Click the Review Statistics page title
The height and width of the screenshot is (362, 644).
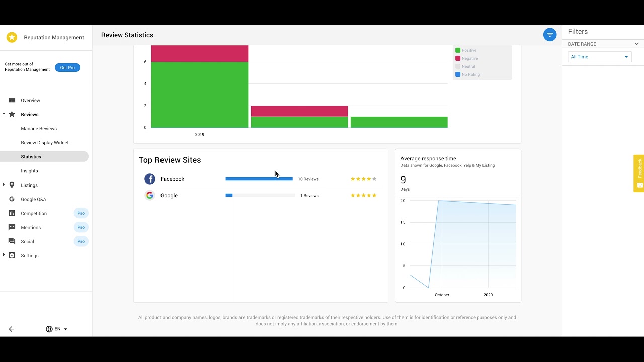pos(127,35)
